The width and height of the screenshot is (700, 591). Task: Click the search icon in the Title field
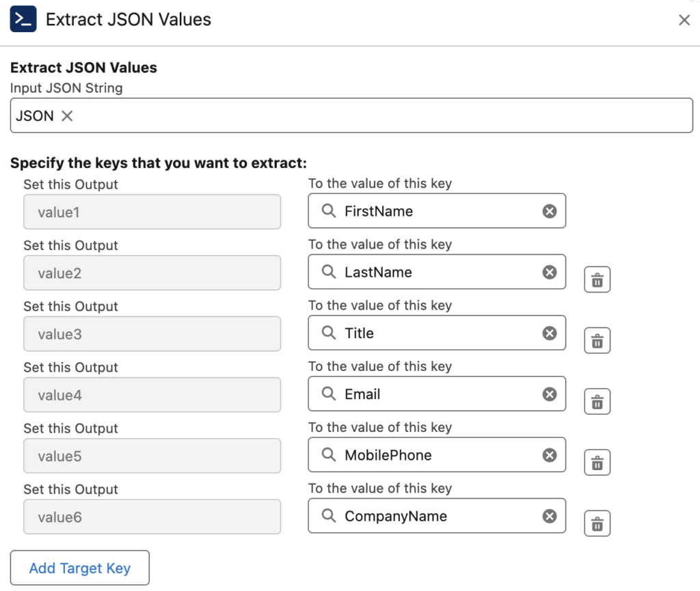327,333
